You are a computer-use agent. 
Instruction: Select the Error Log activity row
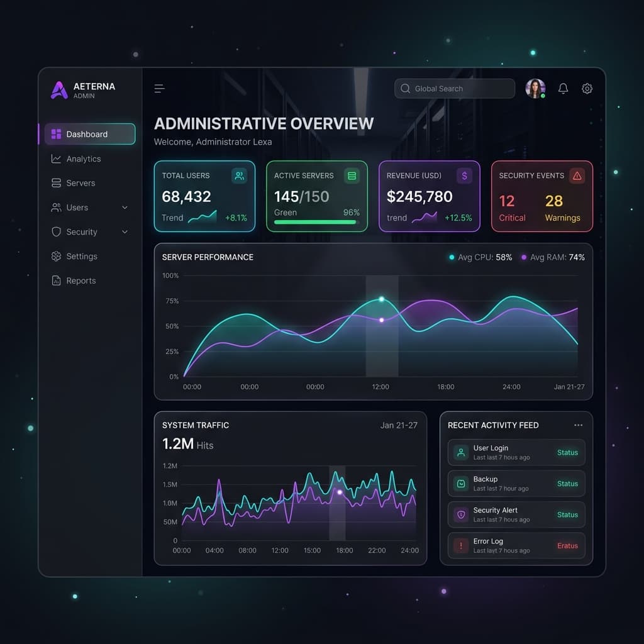[516, 546]
